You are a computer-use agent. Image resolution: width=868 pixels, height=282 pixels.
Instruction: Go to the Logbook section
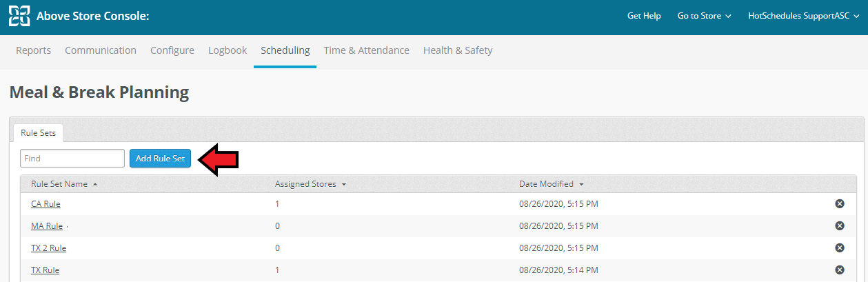[x=228, y=50]
